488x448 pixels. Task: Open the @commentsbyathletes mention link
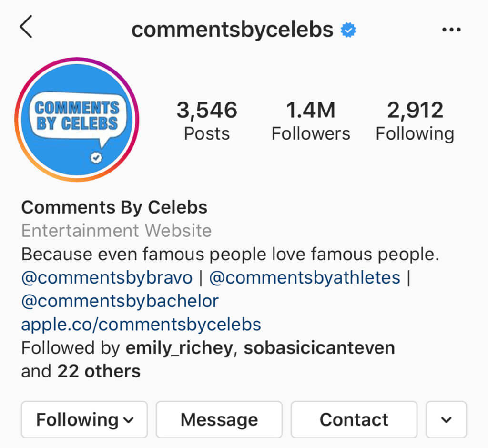pyautogui.click(x=305, y=277)
